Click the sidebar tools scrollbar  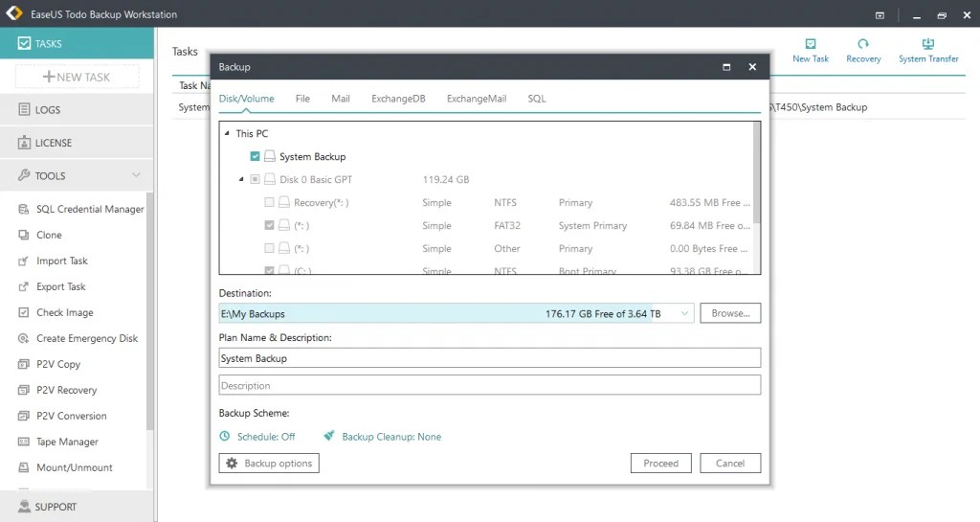[149, 312]
